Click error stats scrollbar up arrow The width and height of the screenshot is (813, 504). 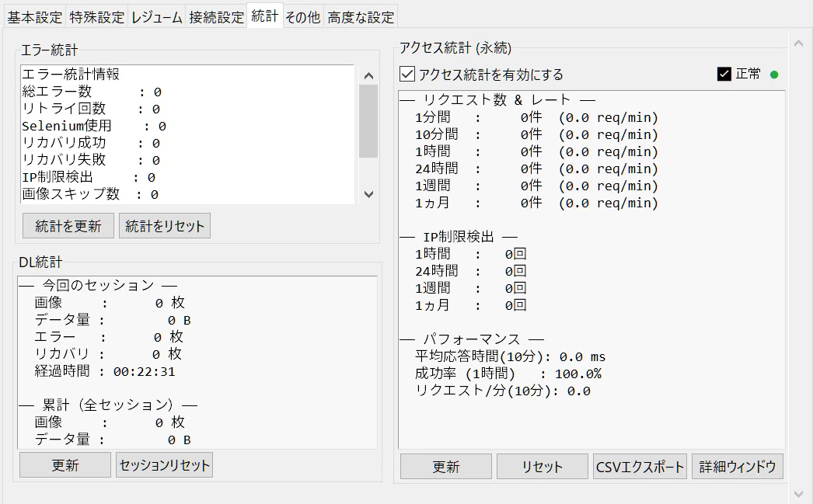[368, 75]
